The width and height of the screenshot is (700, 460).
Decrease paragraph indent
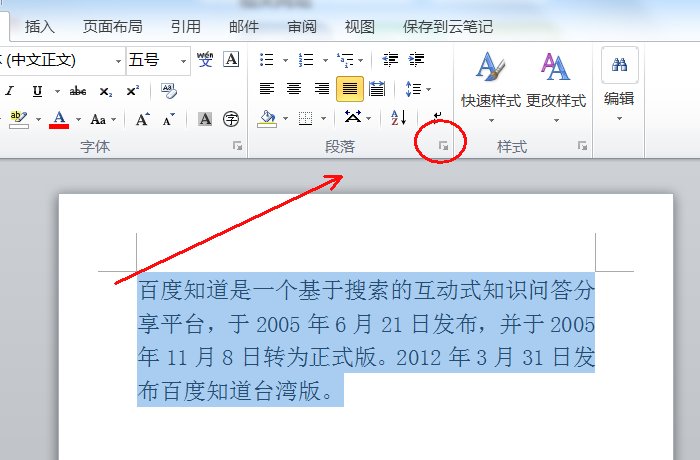point(390,59)
